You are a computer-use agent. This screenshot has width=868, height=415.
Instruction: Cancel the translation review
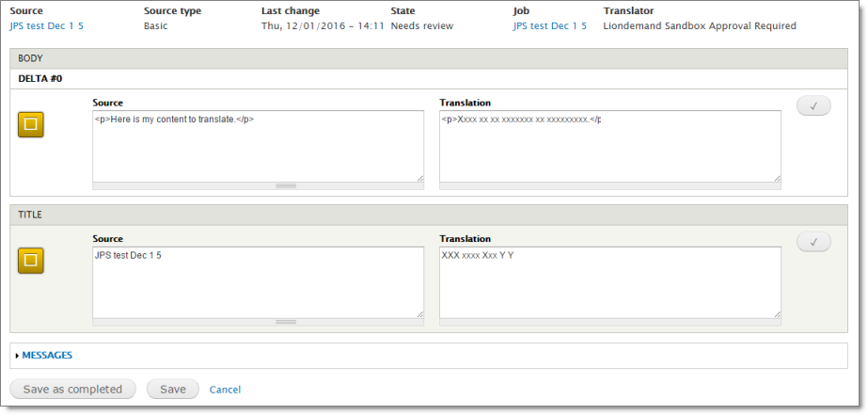(x=225, y=390)
